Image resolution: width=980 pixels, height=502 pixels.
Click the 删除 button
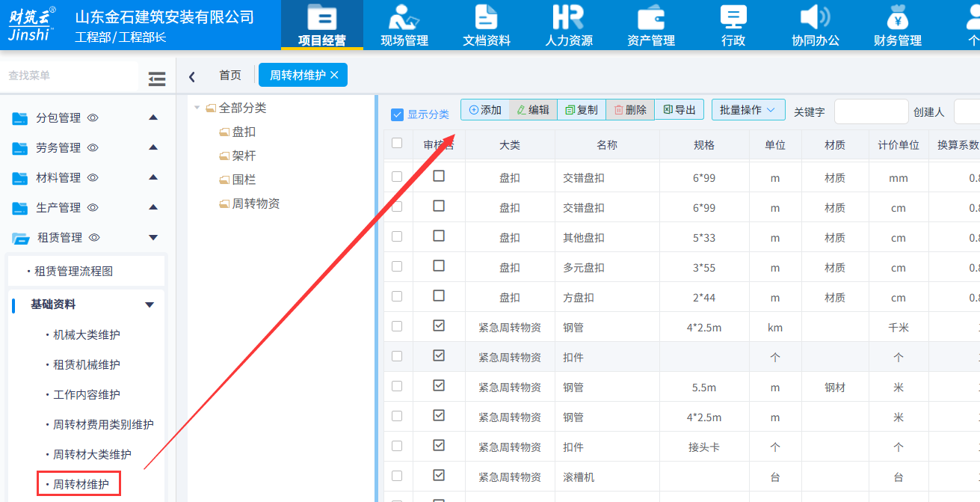(630, 110)
